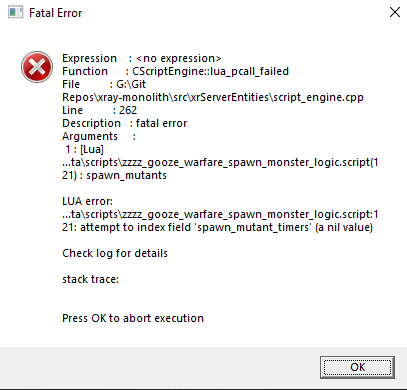Image resolution: width=407 pixels, height=390 pixels.
Task: Click the 'Fatal Error' window title
Action: point(56,13)
